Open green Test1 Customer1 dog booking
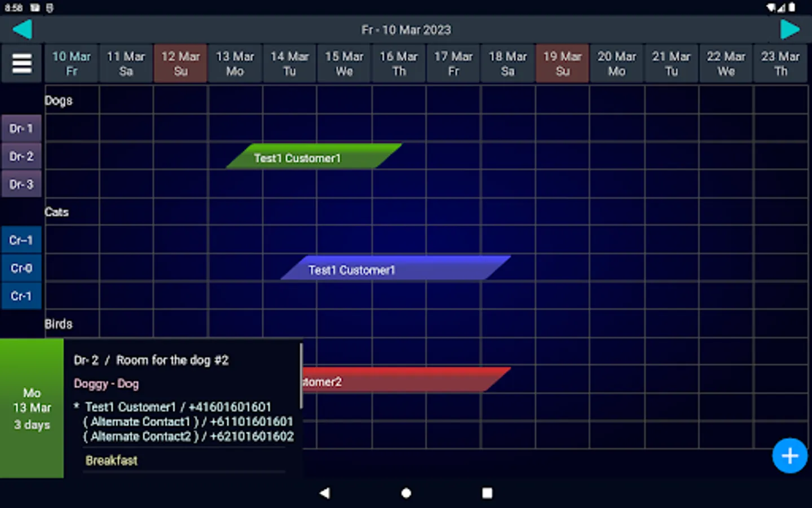 tap(314, 157)
